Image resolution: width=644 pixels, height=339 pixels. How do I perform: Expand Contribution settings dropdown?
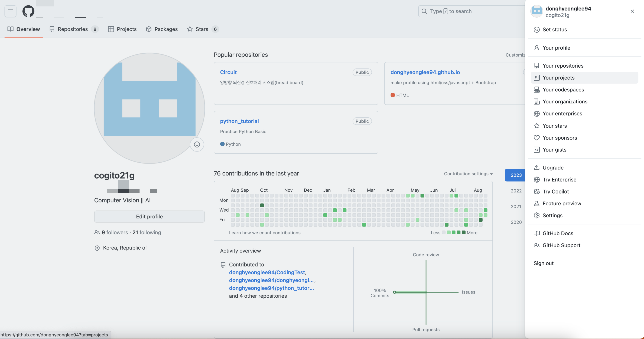click(x=468, y=174)
